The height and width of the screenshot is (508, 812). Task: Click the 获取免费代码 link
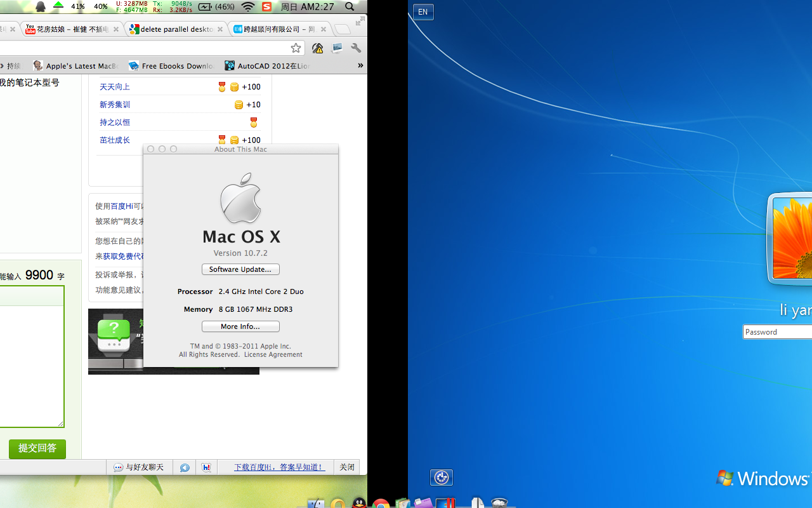[124, 257]
